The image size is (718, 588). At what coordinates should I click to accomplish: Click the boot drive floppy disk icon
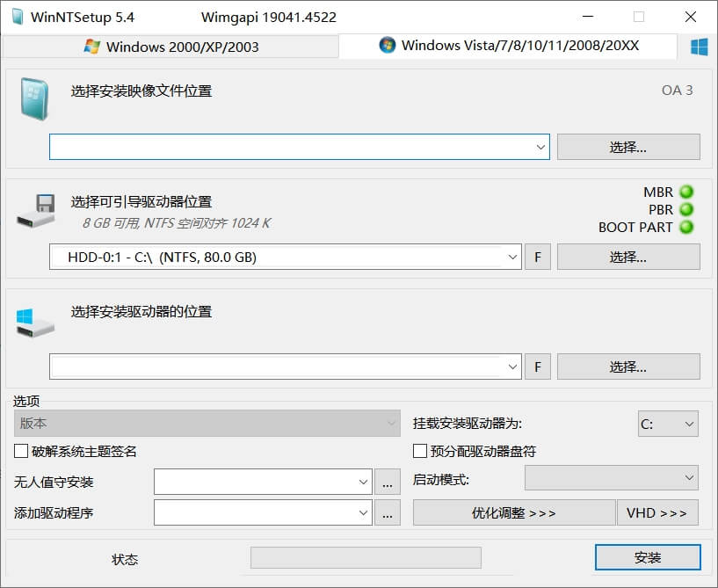36,211
